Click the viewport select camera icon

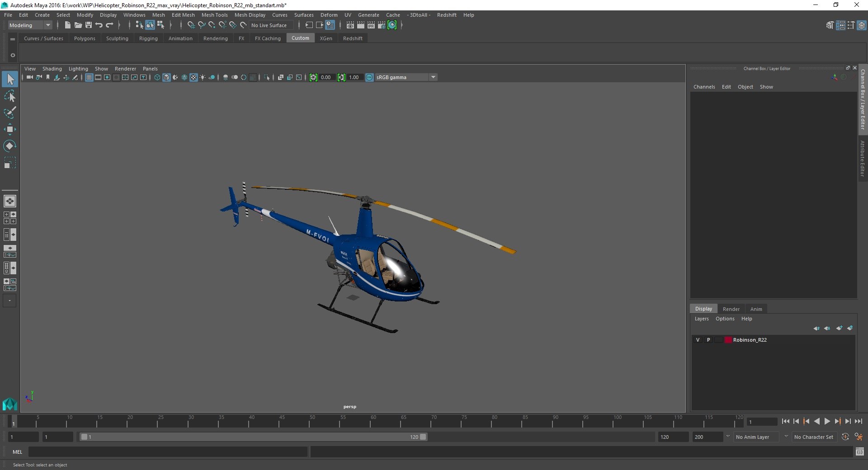click(29, 77)
